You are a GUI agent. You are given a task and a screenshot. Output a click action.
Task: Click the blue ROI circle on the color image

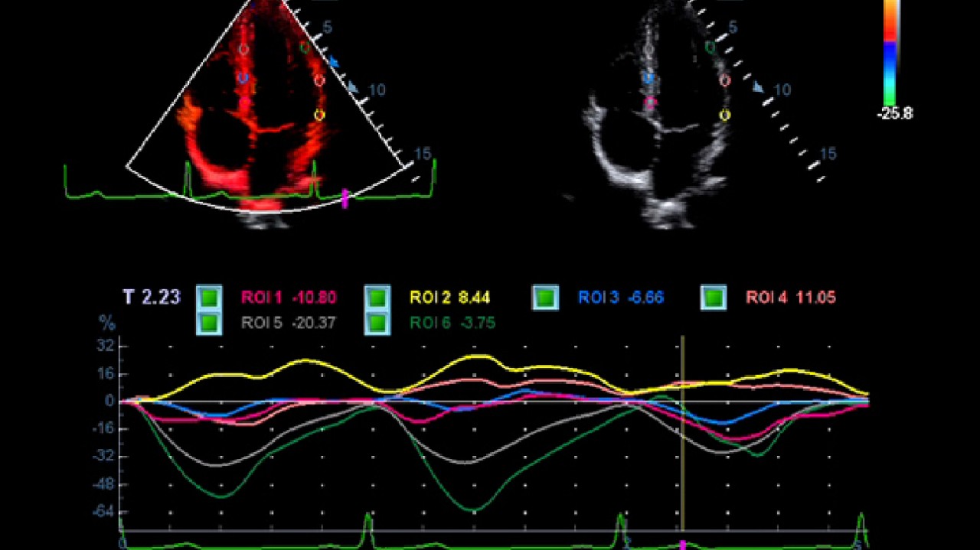click(243, 78)
